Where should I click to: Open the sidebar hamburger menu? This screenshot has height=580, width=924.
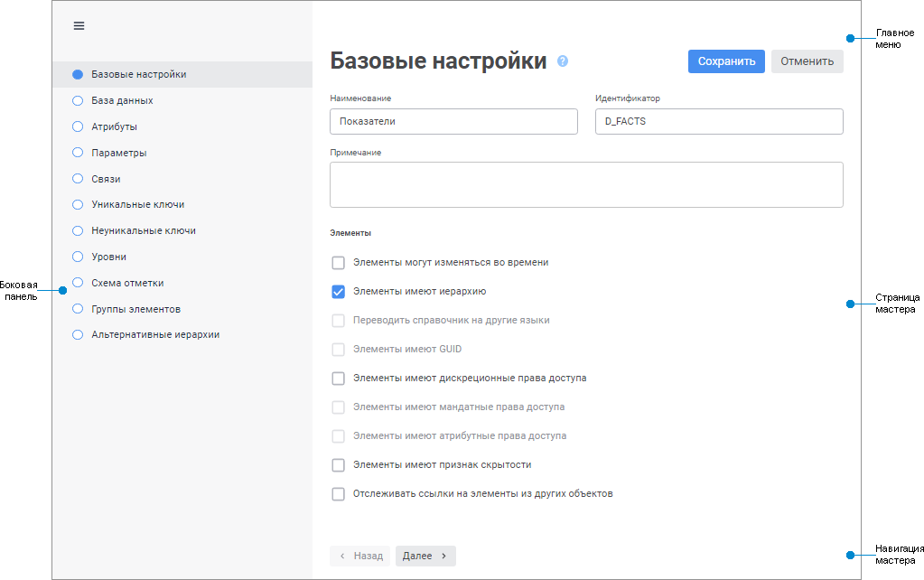pos(79,25)
